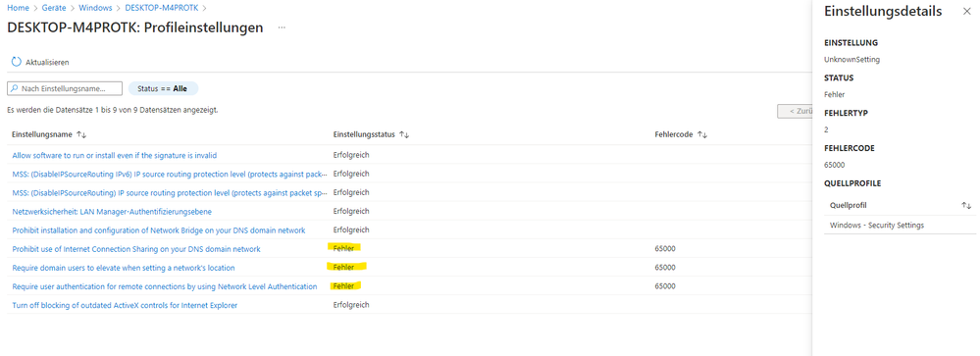This screenshot has height=356, width=980.
Task: Open Windows breadcrumb link
Action: point(95,8)
